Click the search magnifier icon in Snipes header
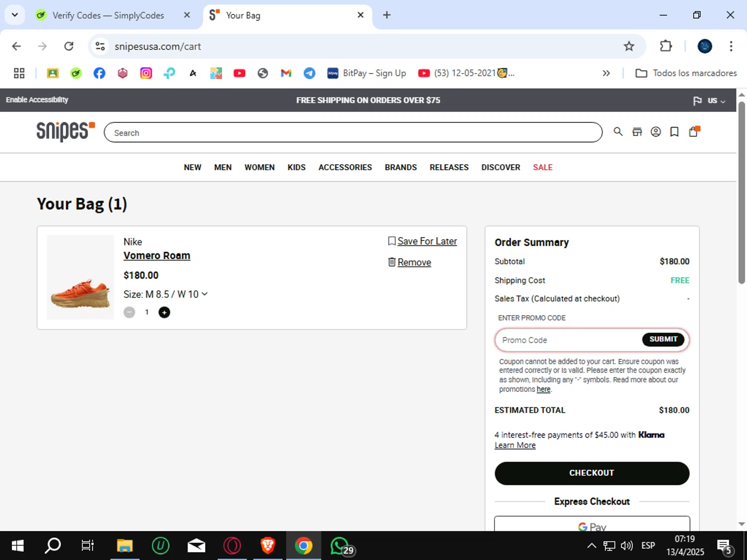This screenshot has height=560, width=747. (x=618, y=132)
